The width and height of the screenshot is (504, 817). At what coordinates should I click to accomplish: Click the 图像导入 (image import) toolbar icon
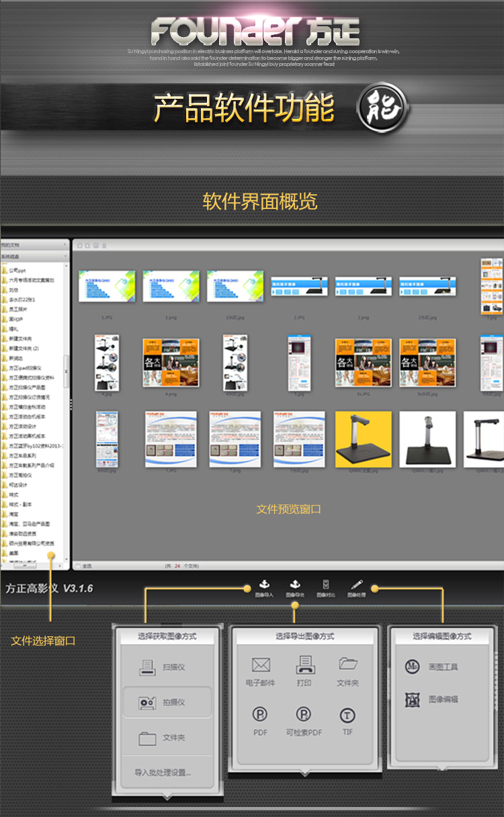[264, 588]
